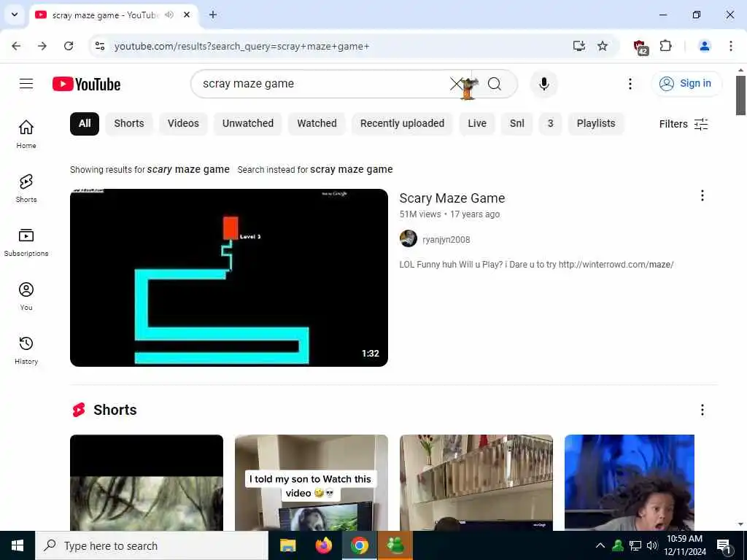Viewport: 747px width, 560px height.
Task: Select the Snl filter chip
Action: coord(517,123)
